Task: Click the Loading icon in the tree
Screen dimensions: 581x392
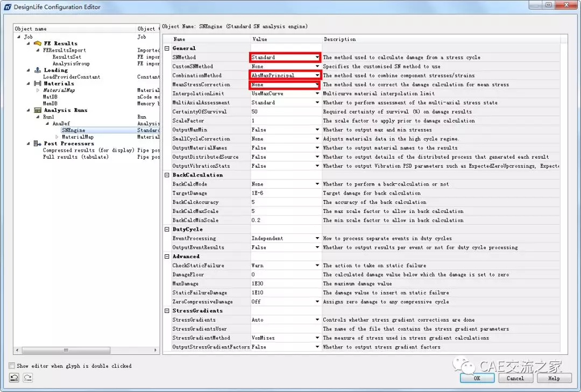Action: [x=38, y=70]
